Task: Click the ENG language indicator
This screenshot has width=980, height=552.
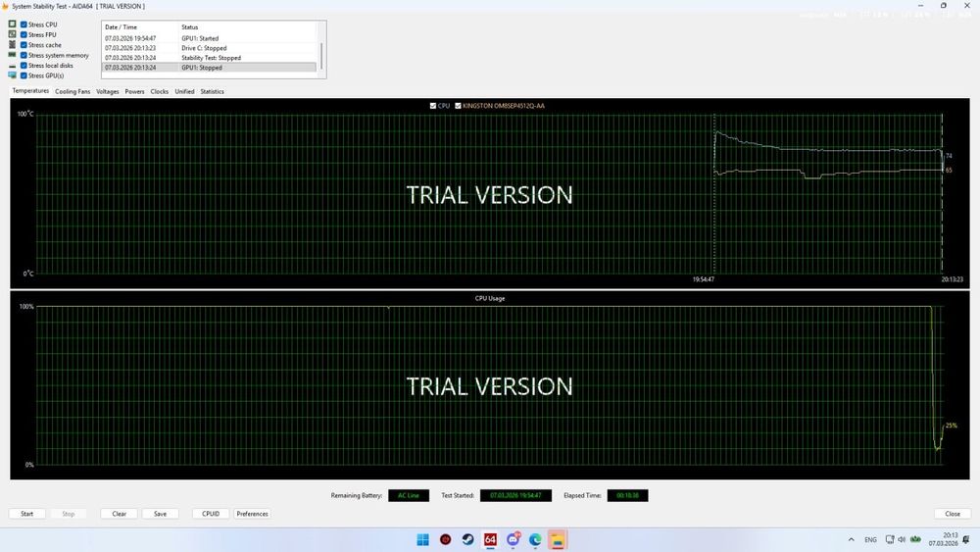Action: [870, 539]
